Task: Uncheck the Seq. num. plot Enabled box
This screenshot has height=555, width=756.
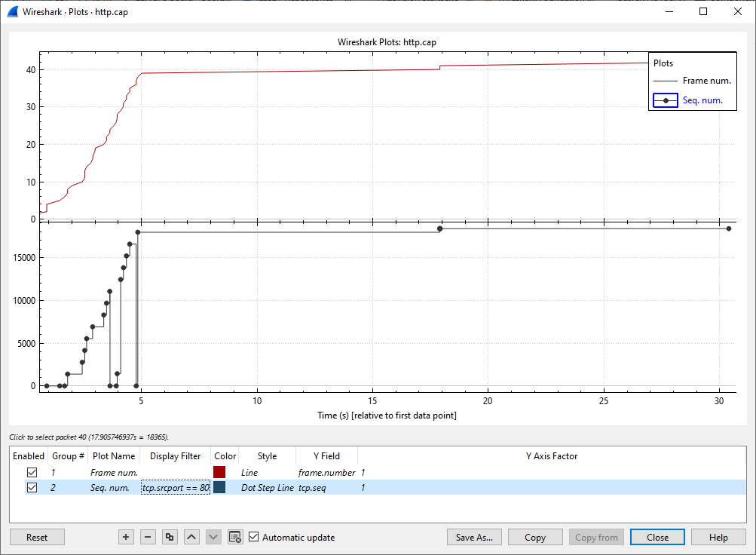Action: (32, 488)
